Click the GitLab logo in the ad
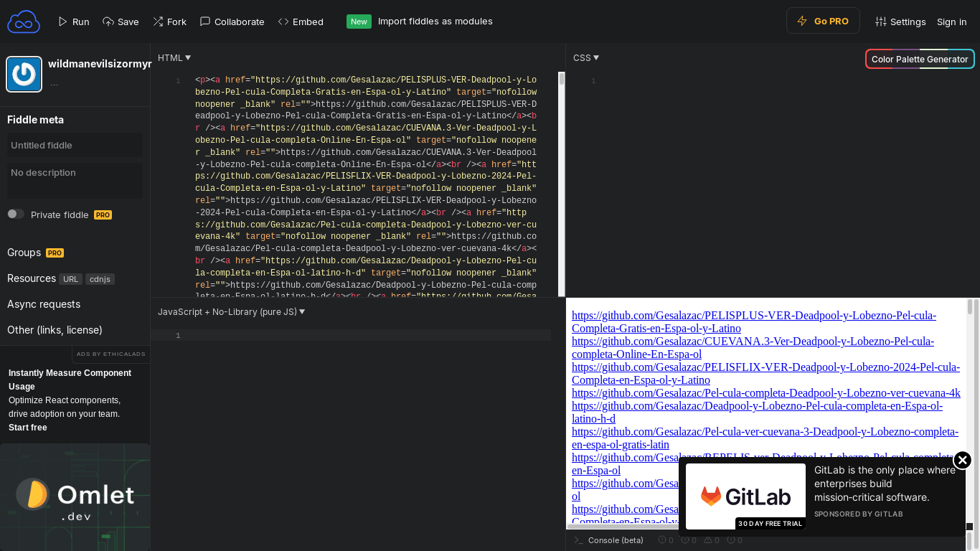This screenshot has width=980, height=551. click(745, 496)
